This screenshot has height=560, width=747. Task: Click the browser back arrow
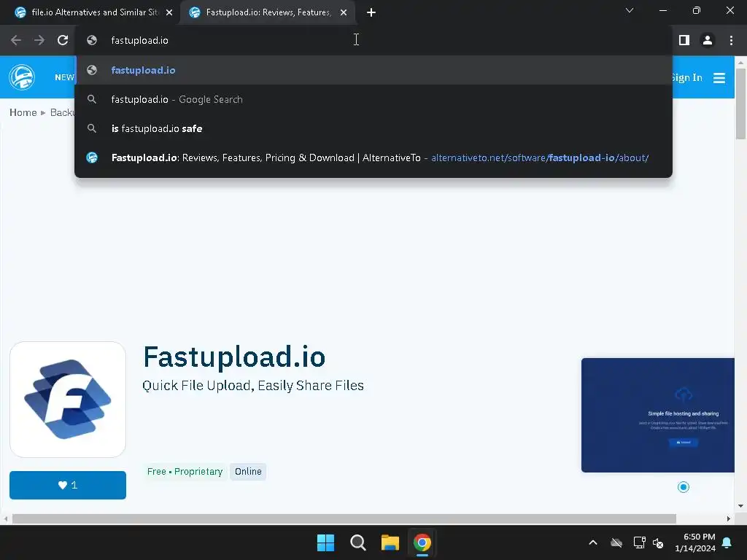click(x=16, y=41)
